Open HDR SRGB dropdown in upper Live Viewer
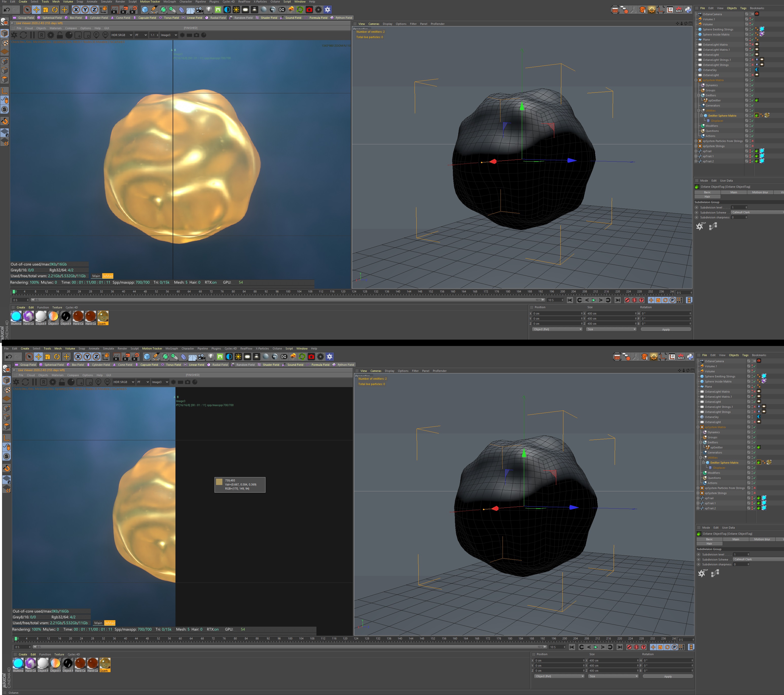784x695 pixels. [x=122, y=35]
